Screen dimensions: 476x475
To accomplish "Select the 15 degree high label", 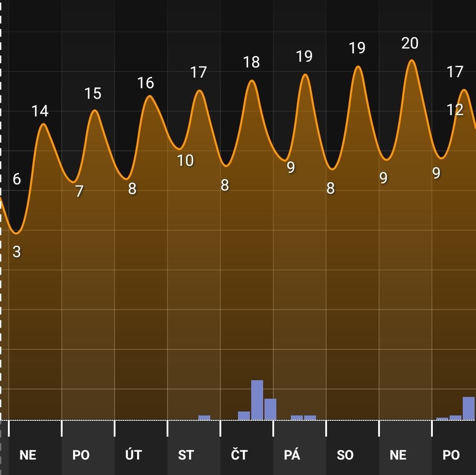I will click(x=93, y=94).
